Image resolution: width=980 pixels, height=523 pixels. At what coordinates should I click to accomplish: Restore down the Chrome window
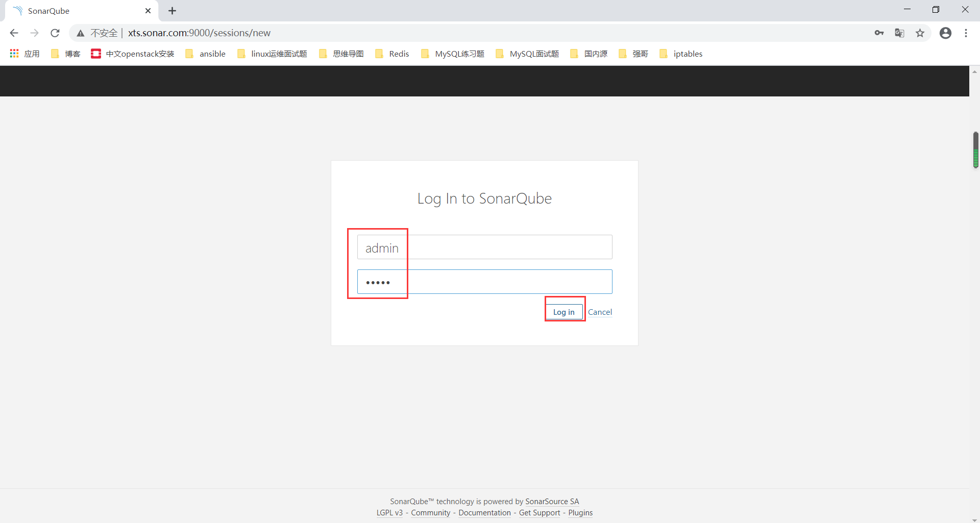(x=936, y=10)
